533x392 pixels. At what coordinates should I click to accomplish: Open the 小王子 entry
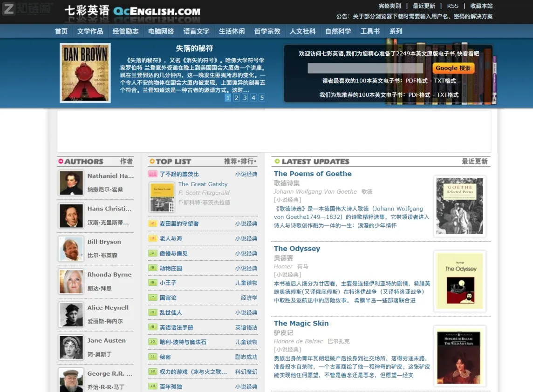(x=168, y=283)
